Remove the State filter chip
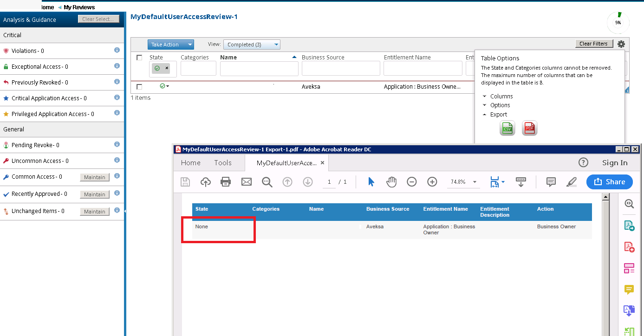The width and height of the screenshot is (644, 336). pyautogui.click(x=167, y=68)
